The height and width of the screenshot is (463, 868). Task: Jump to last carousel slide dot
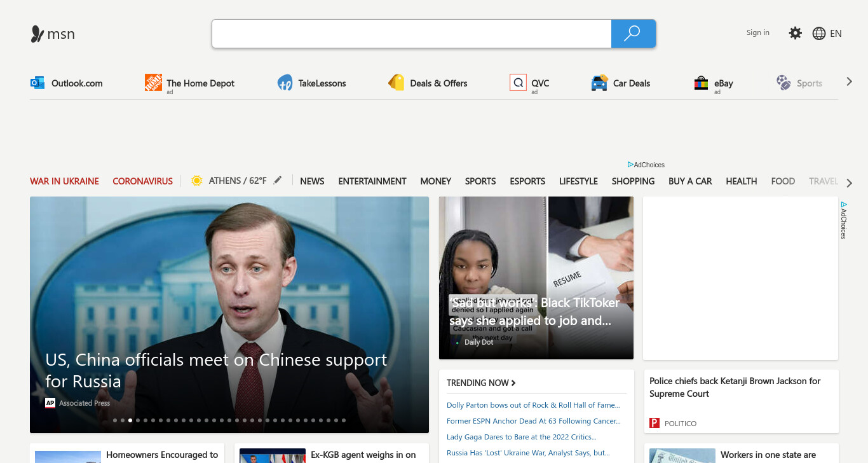pos(344,420)
